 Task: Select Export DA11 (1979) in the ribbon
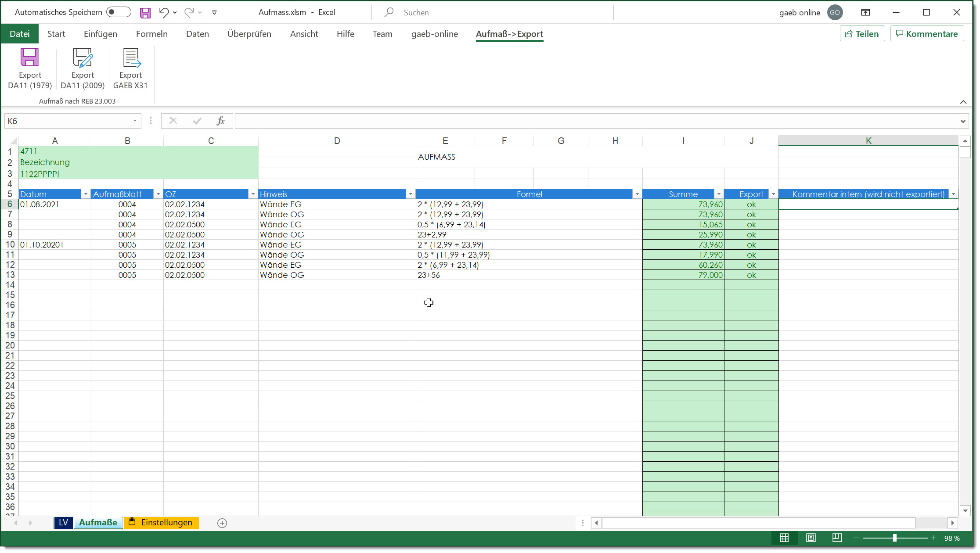coord(29,68)
